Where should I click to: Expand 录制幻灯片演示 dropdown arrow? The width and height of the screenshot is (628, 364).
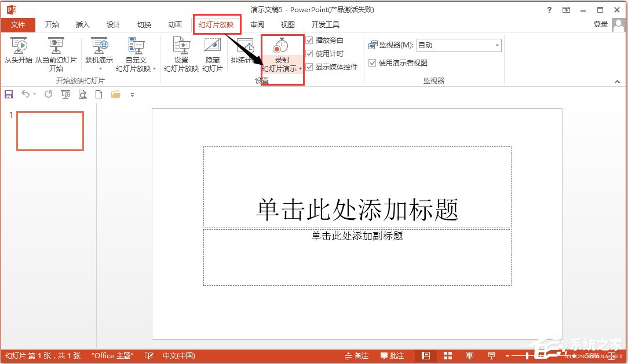[300, 69]
